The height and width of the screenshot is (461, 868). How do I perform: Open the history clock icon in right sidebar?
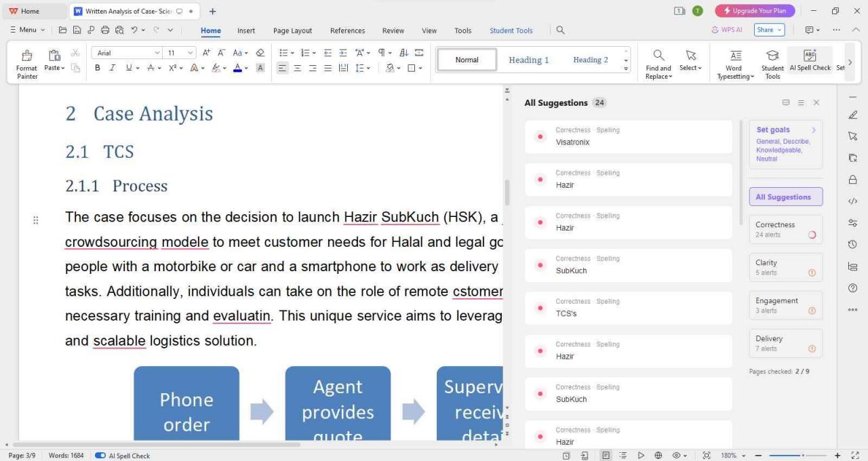(853, 244)
